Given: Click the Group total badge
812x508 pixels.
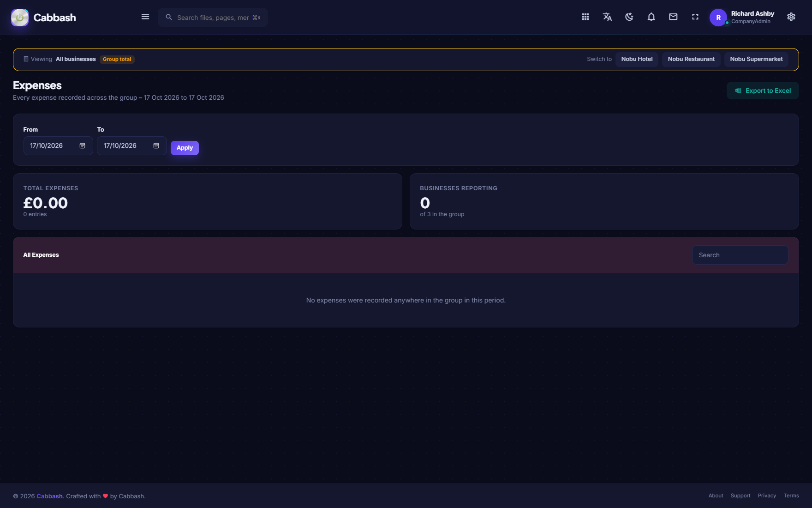Looking at the screenshot, I should tap(117, 59).
